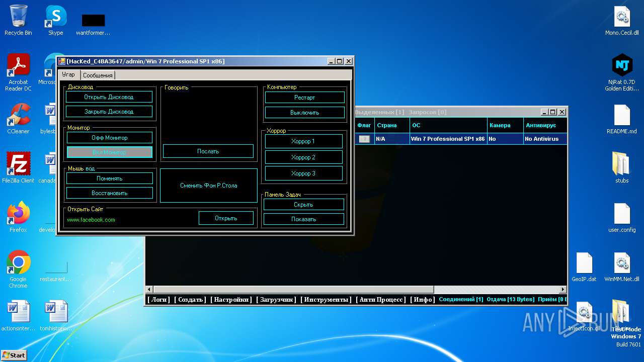Click the Отдача [13 Bytes] status text
This screenshot has width=644, height=362.
[510, 299]
